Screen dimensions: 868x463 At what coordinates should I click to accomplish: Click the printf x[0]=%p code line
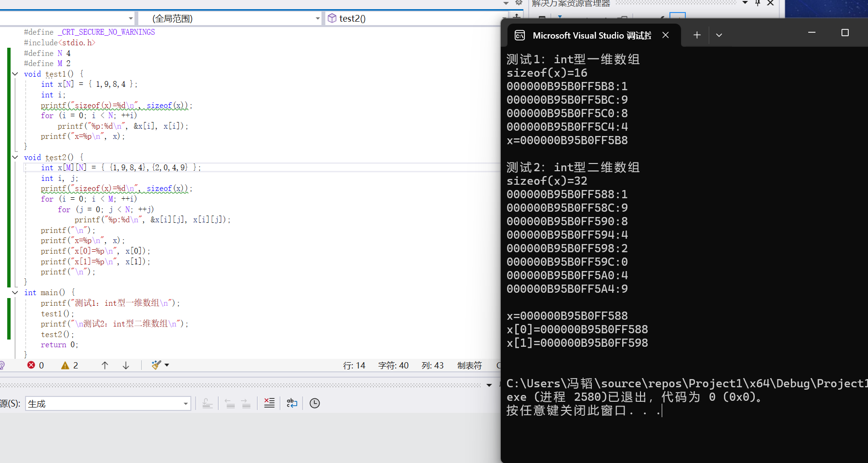[x=95, y=251]
